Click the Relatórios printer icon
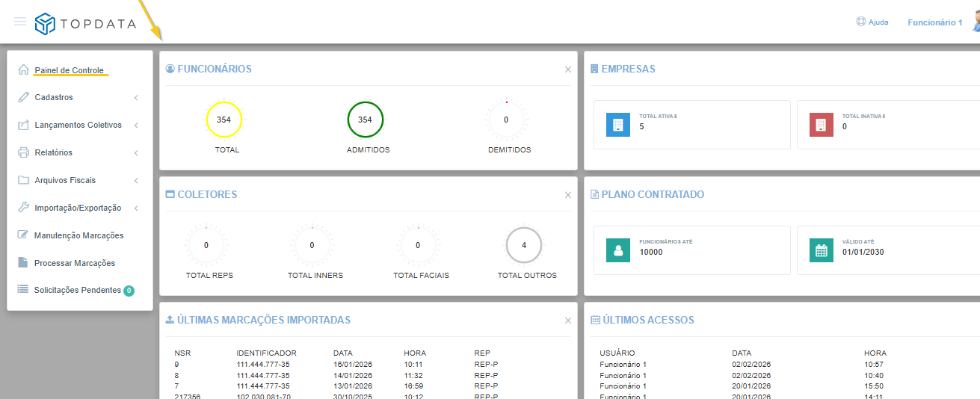The width and height of the screenshot is (980, 399). [x=23, y=152]
